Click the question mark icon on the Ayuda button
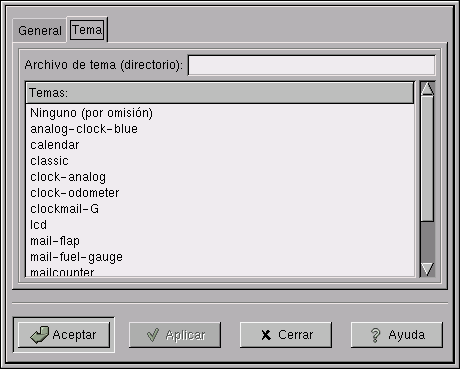The image size is (460, 369). (375, 335)
